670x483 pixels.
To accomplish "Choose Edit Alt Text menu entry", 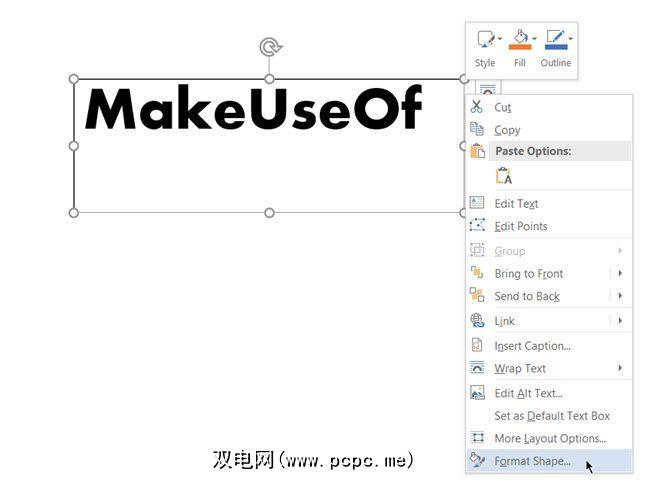I will [x=549, y=393].
